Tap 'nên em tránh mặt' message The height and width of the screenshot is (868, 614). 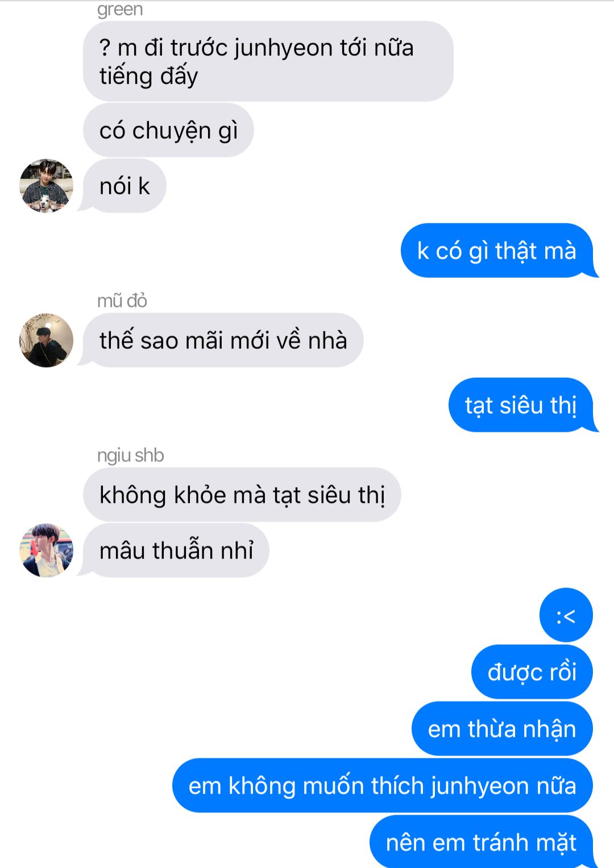pyautogui.click(x=482, y=842)
